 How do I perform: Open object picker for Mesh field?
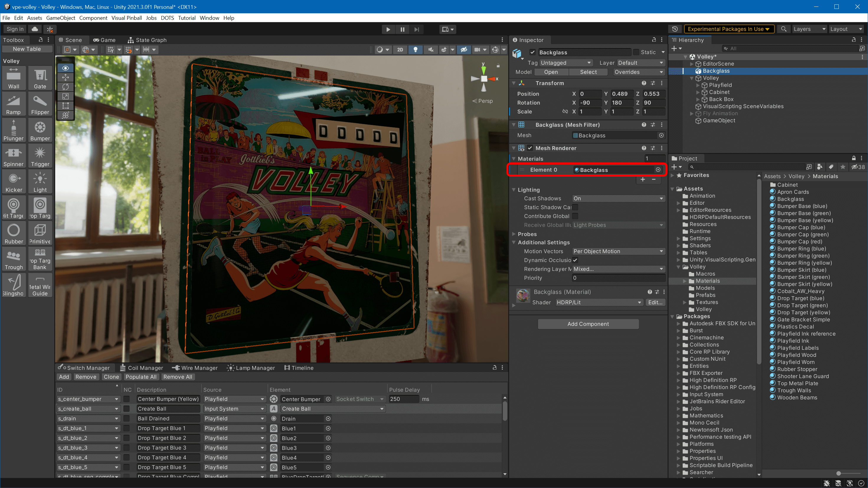tap(661, 135)
